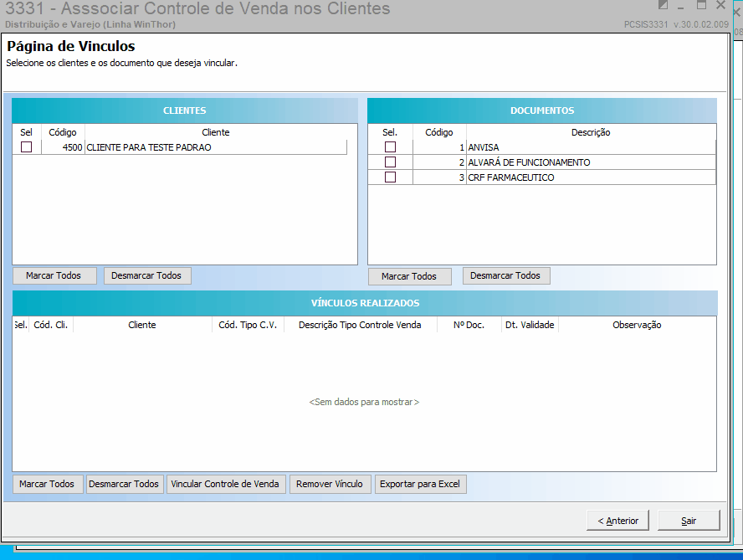Go back with the Anterior button
This screenshot has width=743, height=560.
(x=617, y=521)
